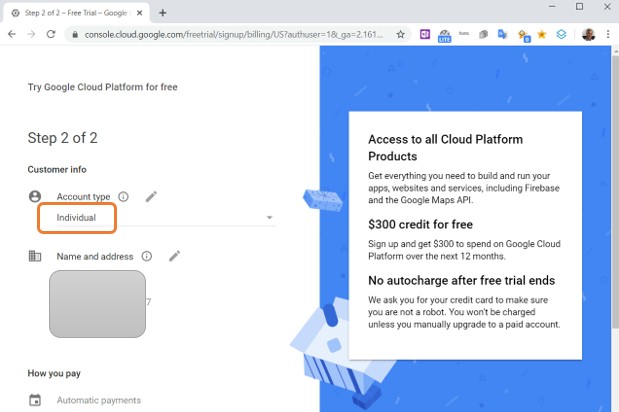Open the Chrome profile avatar
Image resolution: width=619 pixels, height=412 pixels.
click(588, 34)
